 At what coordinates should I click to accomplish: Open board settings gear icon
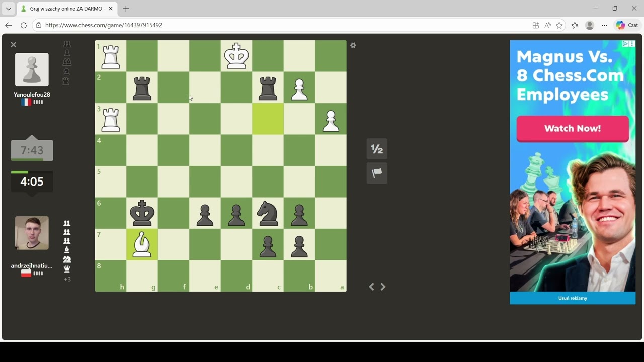pyautogui.click(x=353, y=45)
